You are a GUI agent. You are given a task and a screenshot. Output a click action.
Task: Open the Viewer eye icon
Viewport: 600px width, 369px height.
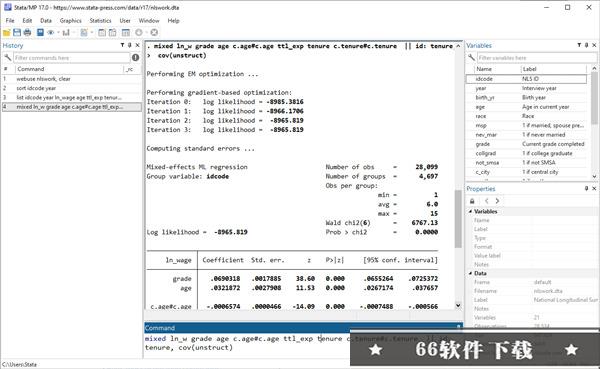click(x=51, y=33)
